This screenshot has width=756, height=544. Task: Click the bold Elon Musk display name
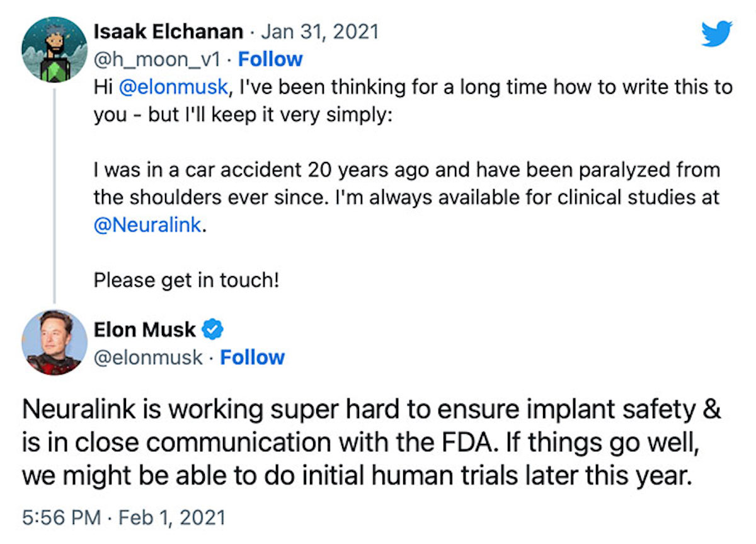point(144,329)
